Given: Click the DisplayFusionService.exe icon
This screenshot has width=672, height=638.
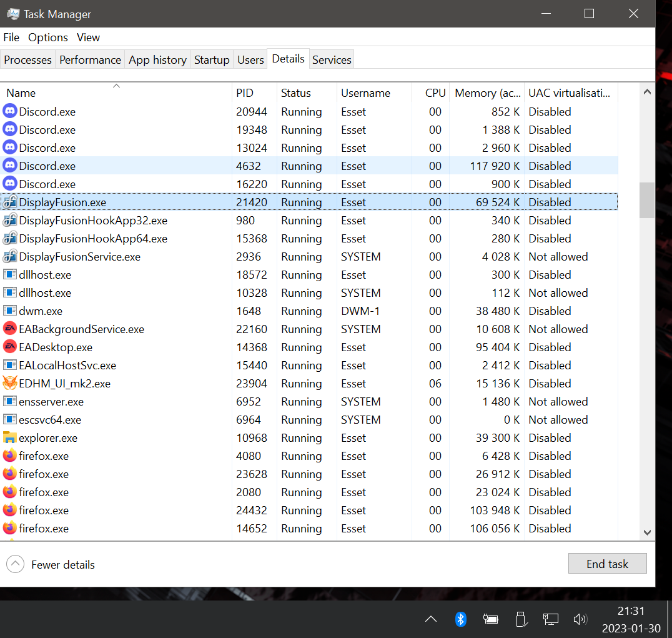Looking at the screenshot, I should pos(10,256).
